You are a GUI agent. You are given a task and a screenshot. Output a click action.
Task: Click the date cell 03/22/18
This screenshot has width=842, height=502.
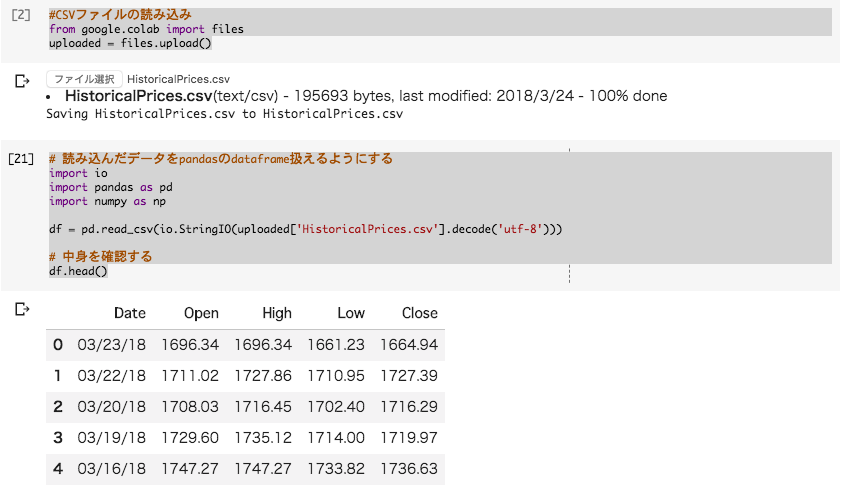(x=111, y=376)
